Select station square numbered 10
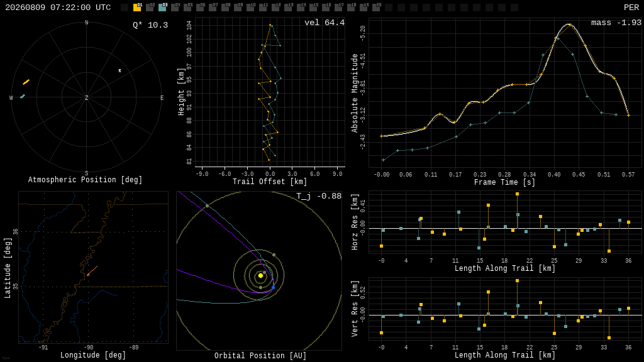 click(x=250, y=8)
